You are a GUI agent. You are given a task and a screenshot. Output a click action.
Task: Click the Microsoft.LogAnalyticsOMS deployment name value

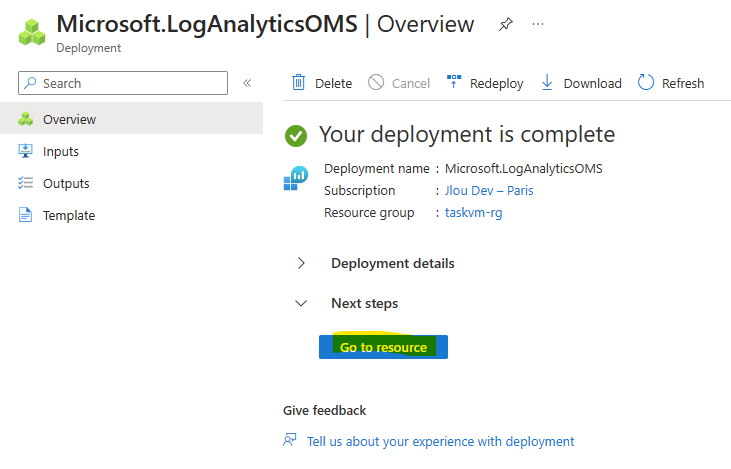524,168
